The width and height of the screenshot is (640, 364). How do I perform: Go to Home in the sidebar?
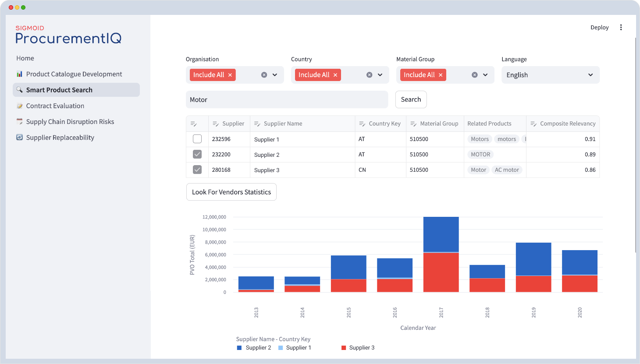coord(25,58)
